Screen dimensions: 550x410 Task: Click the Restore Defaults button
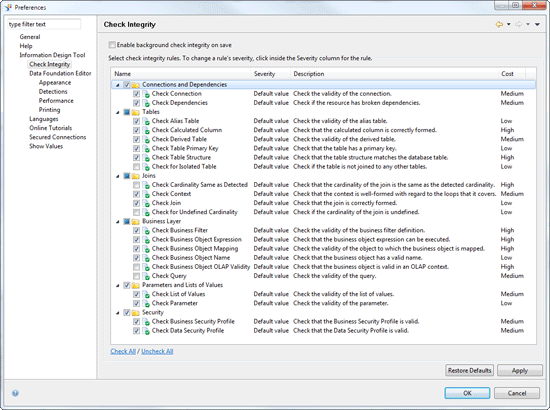pyautogui.click(x=469, y=370)
